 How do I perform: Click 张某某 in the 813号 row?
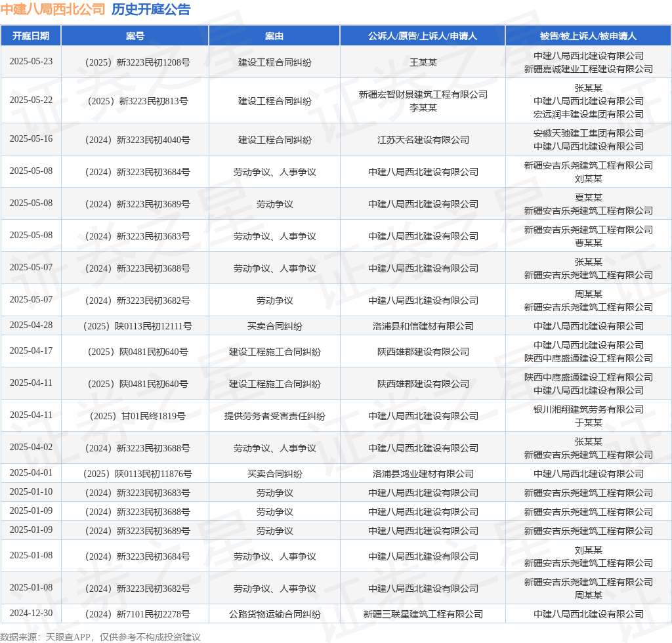pyautogui.click(x=589, y=88)
